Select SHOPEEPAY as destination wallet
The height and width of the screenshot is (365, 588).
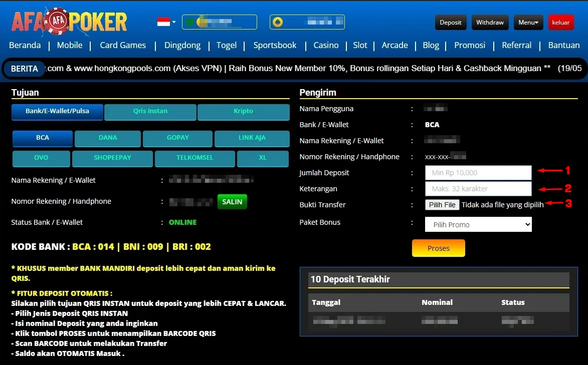112,158
